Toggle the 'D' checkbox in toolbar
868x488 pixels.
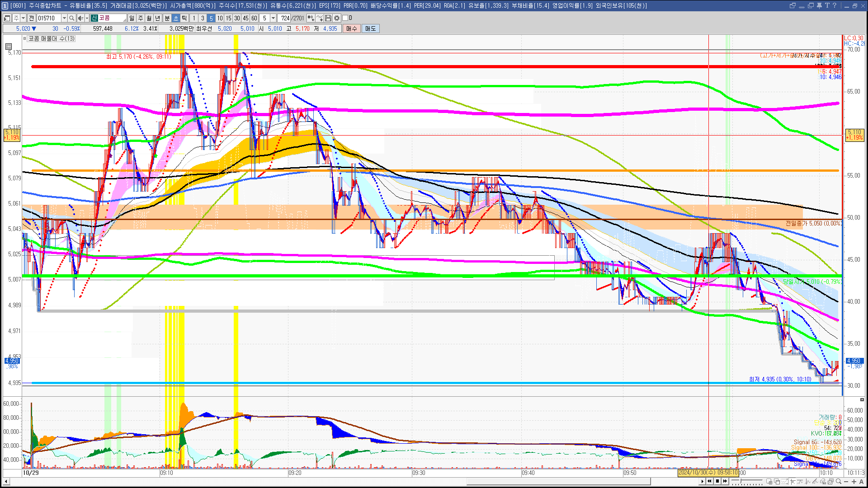[345, 18]
